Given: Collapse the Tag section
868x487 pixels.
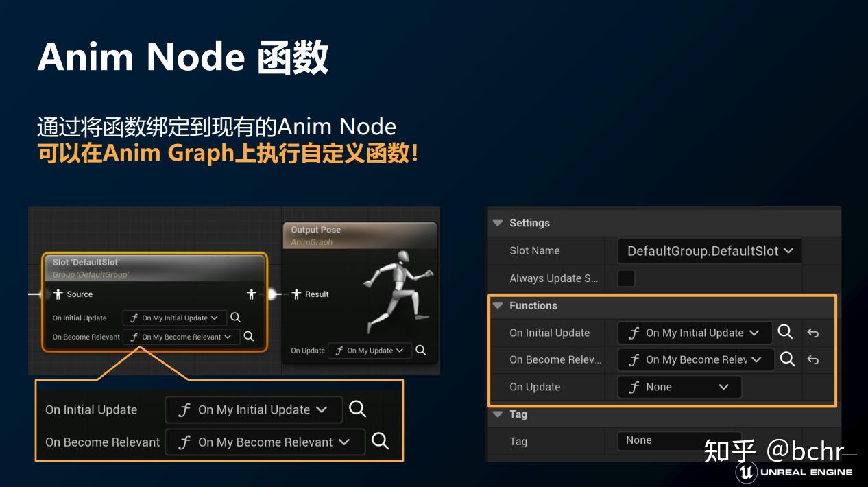Looking at the screenshot, I should [x=497, y=414].
